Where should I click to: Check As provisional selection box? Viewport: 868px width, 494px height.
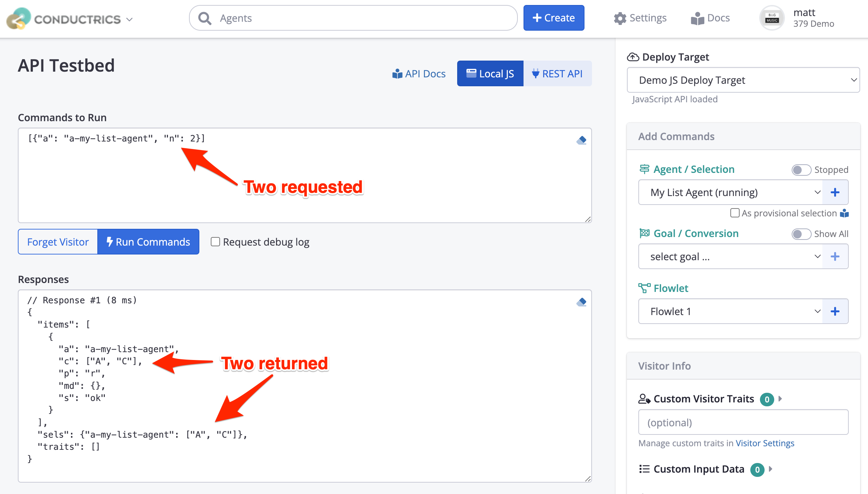click(x=735, y=213)
